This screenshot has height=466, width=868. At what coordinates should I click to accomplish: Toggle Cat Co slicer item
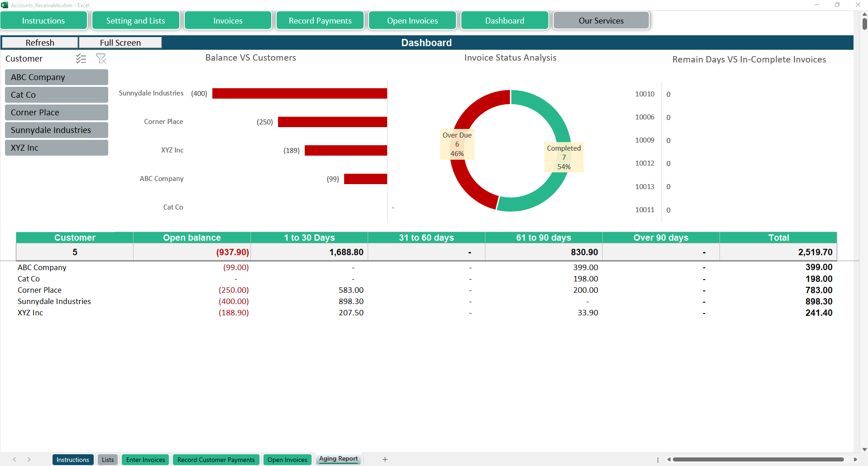(x=57, y=95)
